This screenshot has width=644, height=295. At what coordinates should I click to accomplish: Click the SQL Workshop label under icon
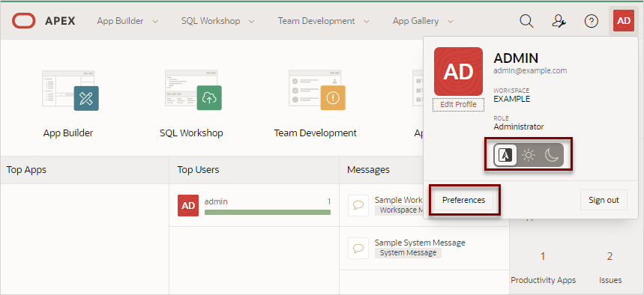(191, 133)
